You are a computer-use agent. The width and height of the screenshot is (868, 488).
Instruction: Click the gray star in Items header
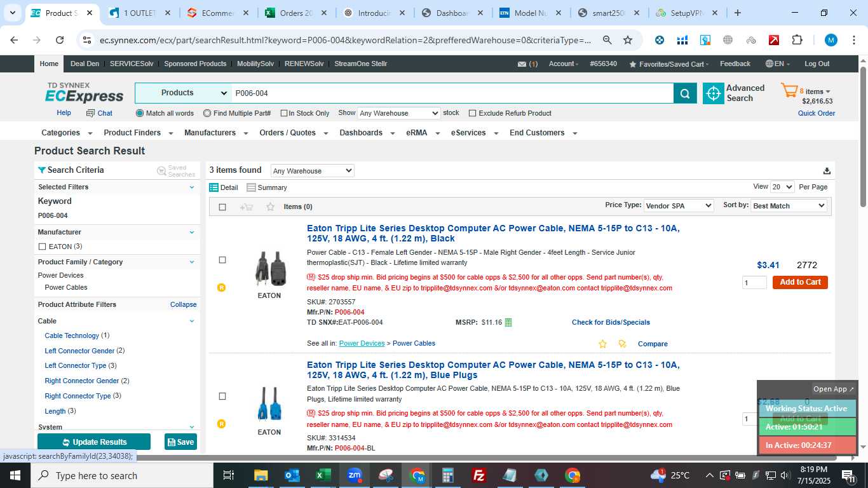(x=270, y=207)
